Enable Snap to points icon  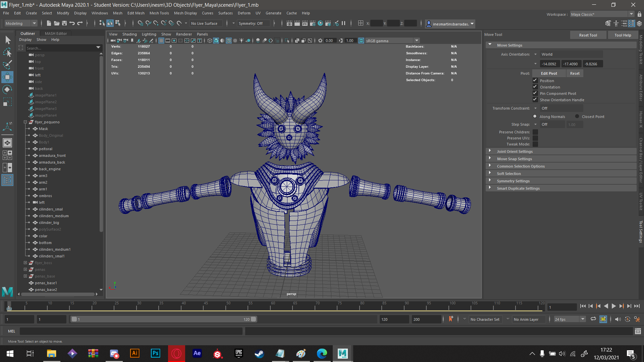(x=156, y=23)
